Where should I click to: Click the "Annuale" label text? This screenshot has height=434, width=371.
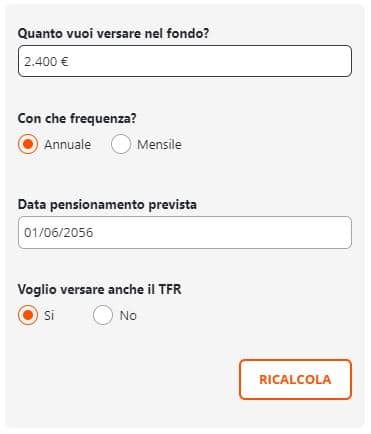68,145
